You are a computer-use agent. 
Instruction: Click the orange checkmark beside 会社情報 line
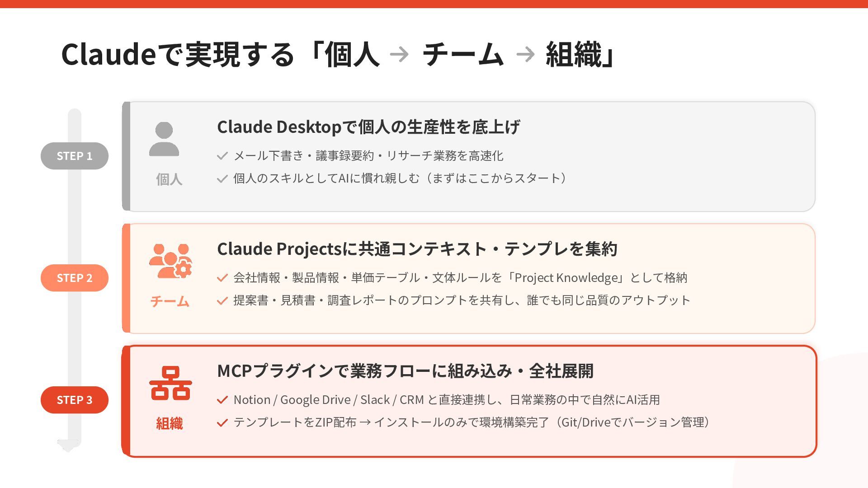click(x=222, y=278)
